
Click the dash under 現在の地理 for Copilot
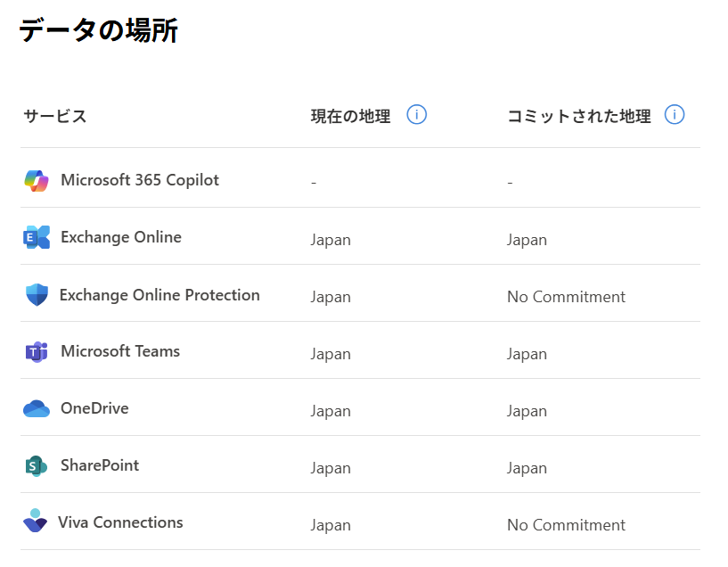click(313, 182)
